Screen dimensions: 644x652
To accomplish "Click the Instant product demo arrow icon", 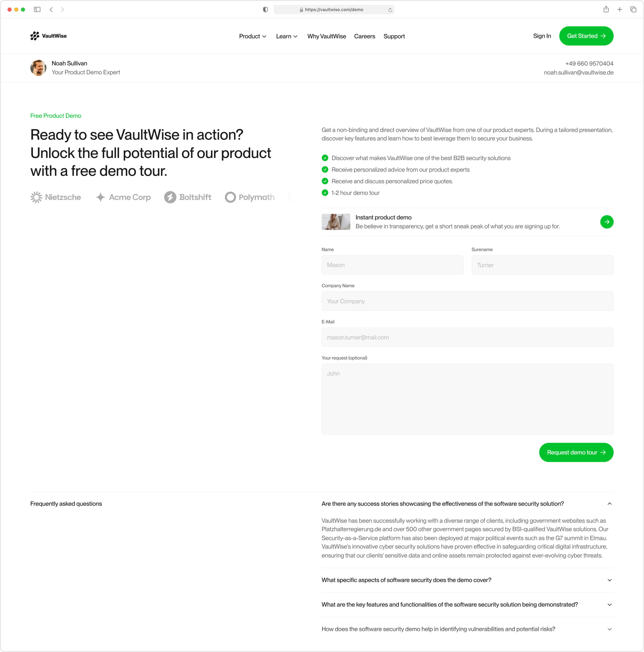I will (607, 222).
